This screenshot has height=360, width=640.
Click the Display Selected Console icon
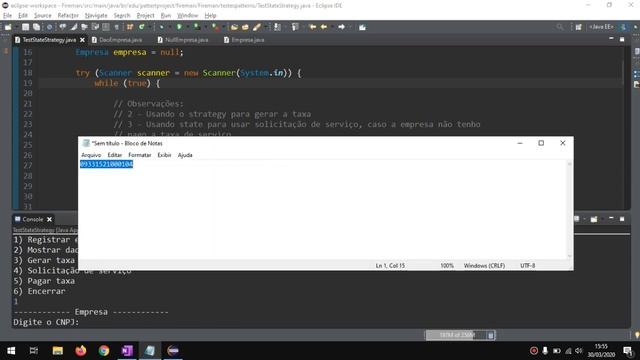point(577,219)
